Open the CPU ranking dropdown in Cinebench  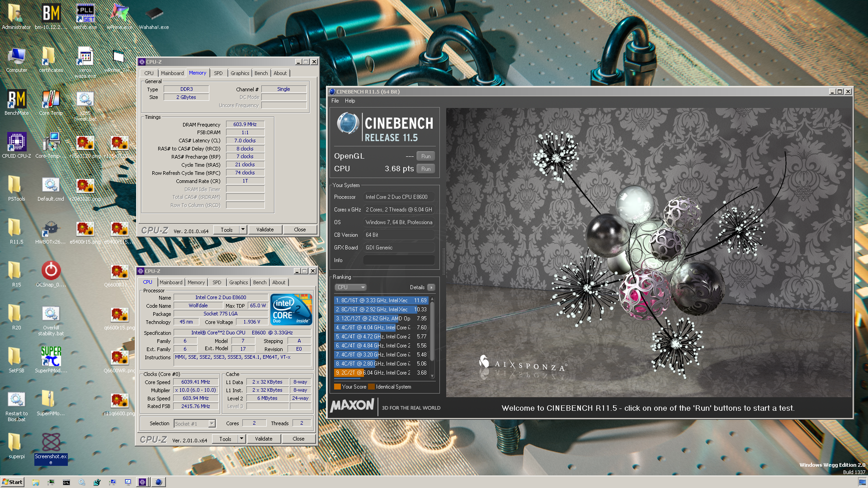pos(350,287)
